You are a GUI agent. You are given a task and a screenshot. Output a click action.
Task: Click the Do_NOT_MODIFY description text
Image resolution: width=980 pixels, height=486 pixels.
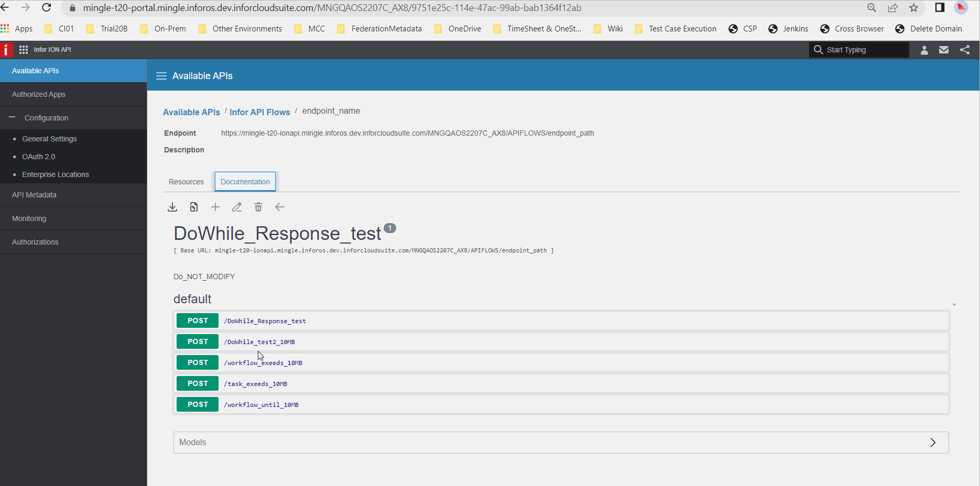click(204, 277)
